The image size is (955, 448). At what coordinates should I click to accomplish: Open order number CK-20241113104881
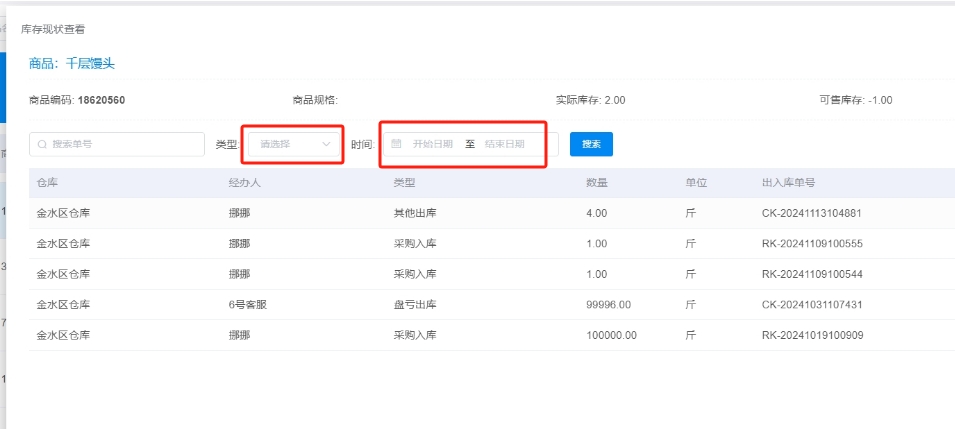coord(811,213)
